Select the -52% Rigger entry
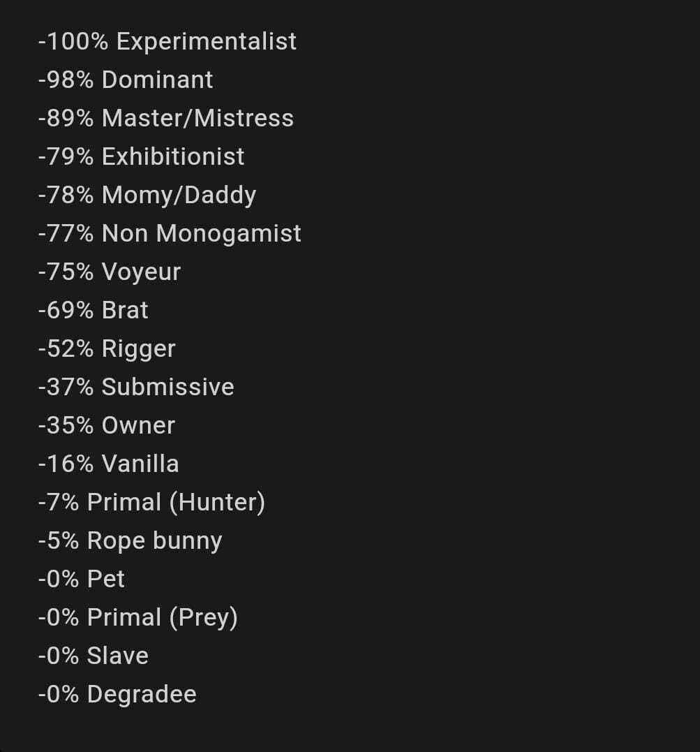The width and height of the screenshot is (700, 752). (x=107, y=349)
